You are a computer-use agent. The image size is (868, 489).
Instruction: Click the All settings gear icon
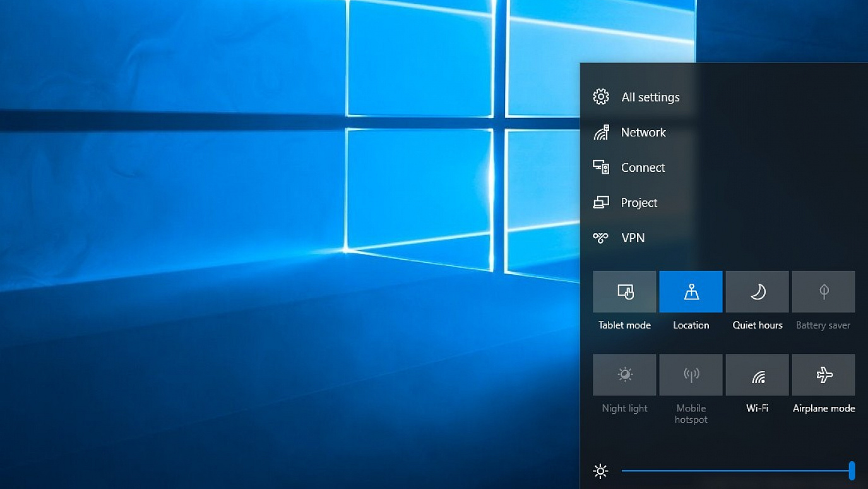tap(601, 97)
